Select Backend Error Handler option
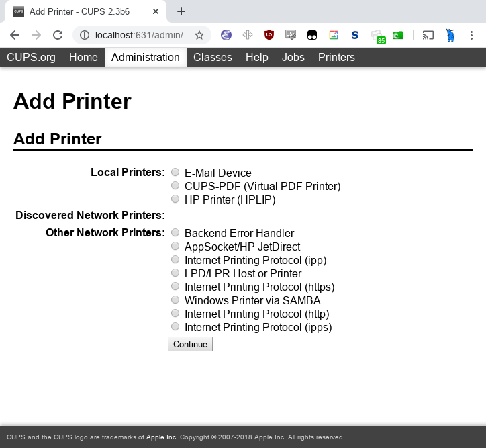 [175, 232]
